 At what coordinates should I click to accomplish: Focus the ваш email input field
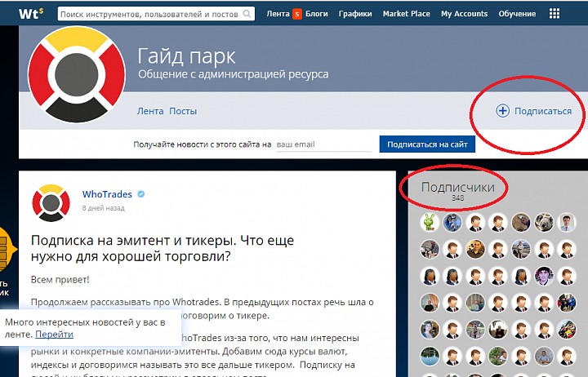(x=323, y=144)
